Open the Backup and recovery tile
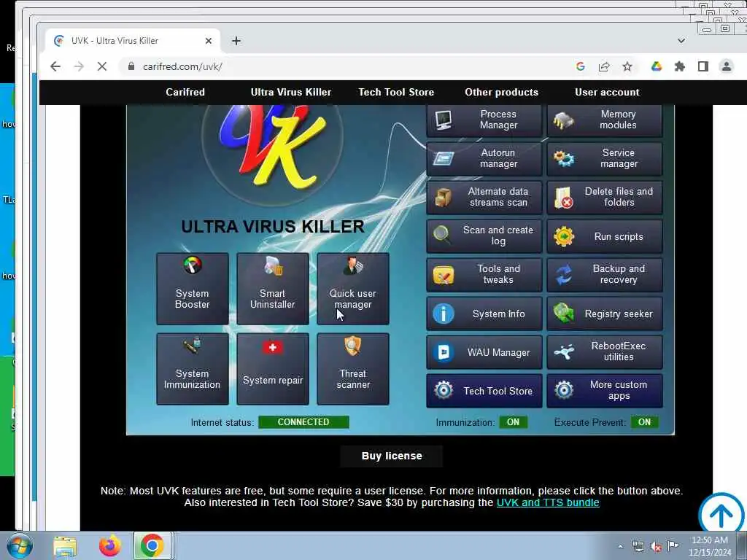This screenshot has width=747, height=560. pos(605,275)
